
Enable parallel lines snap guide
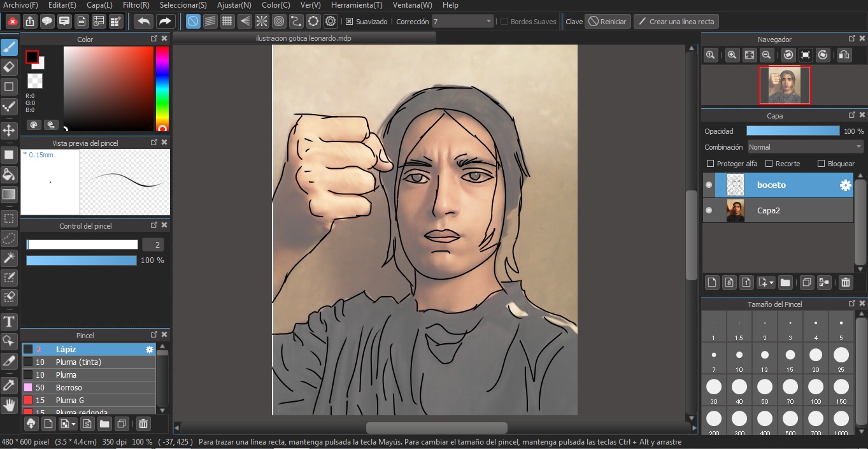(x=210, y=21)
